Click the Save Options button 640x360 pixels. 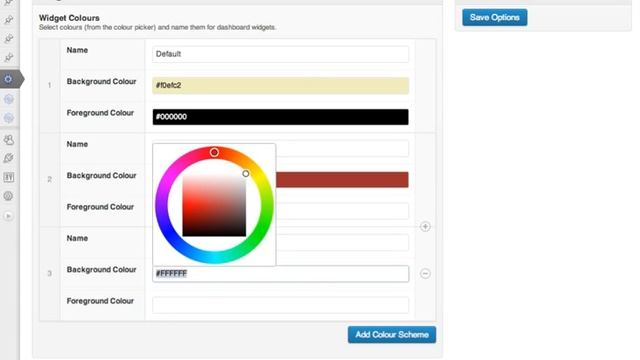tap(494, 18)
